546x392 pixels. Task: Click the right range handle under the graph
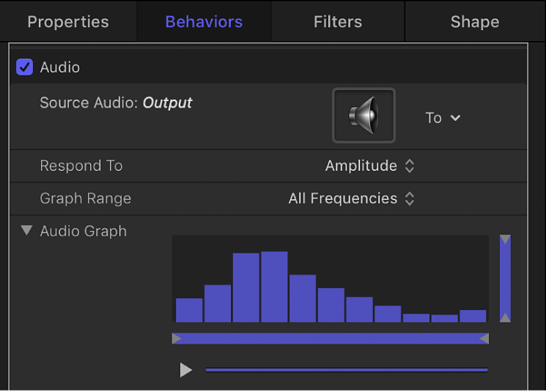484,339
